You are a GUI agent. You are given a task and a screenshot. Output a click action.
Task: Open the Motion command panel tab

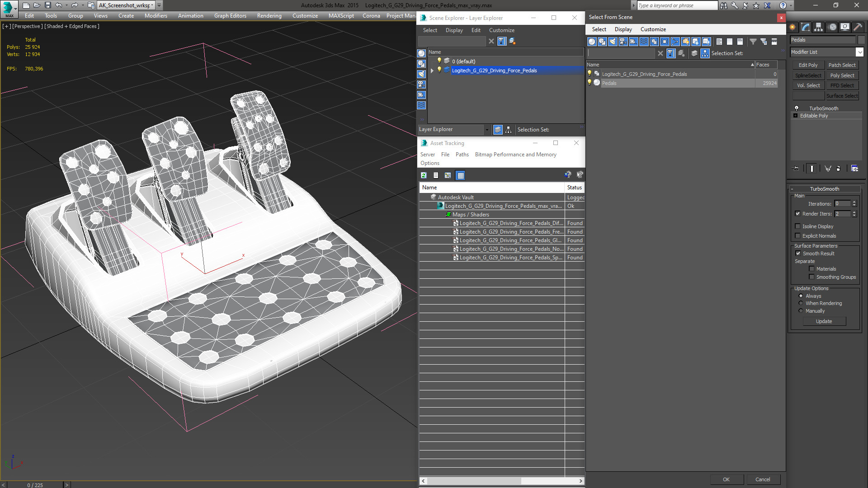pyautogui.click(x=832, y=27)
